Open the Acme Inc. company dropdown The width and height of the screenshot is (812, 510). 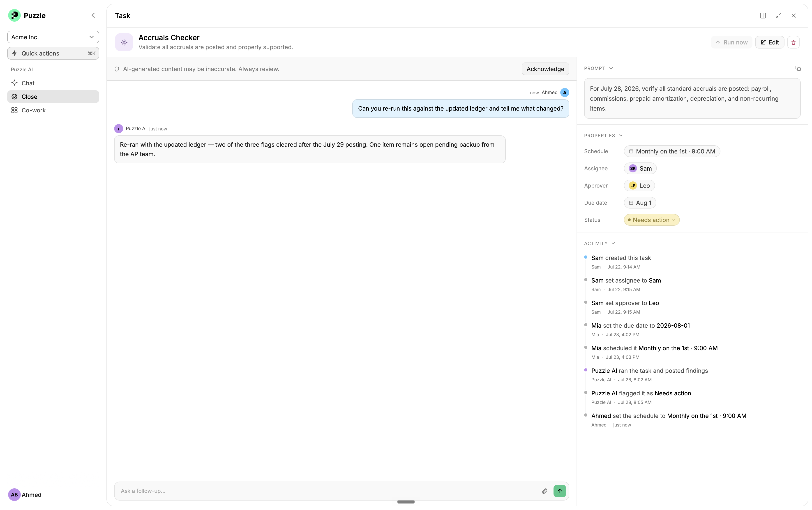(x=53, y=37)
